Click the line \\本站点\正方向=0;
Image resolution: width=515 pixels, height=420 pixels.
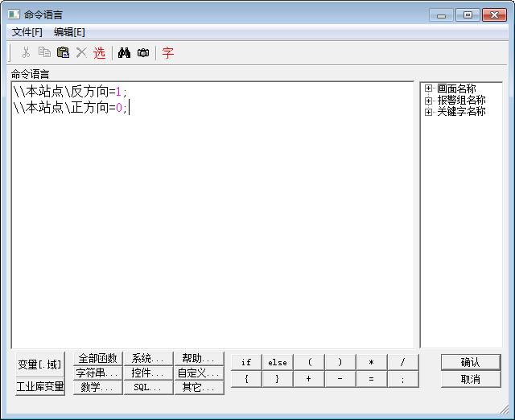(70, 107)
